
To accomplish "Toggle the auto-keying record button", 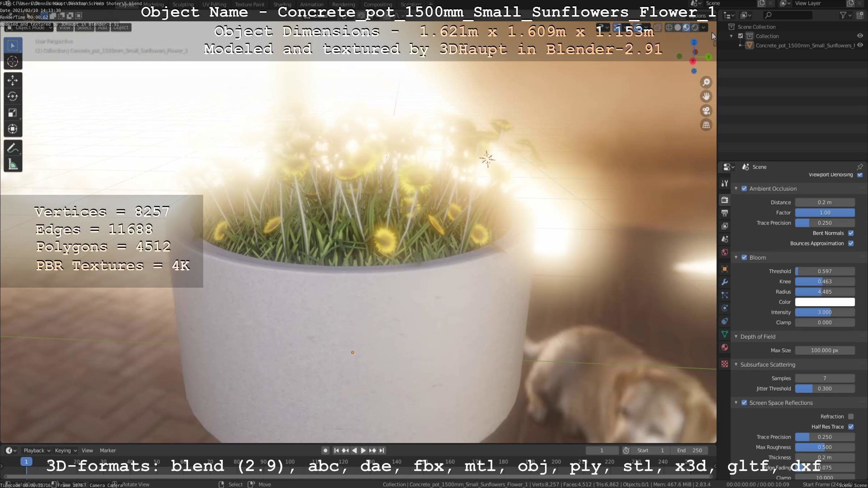I will (x=325, y=450).
